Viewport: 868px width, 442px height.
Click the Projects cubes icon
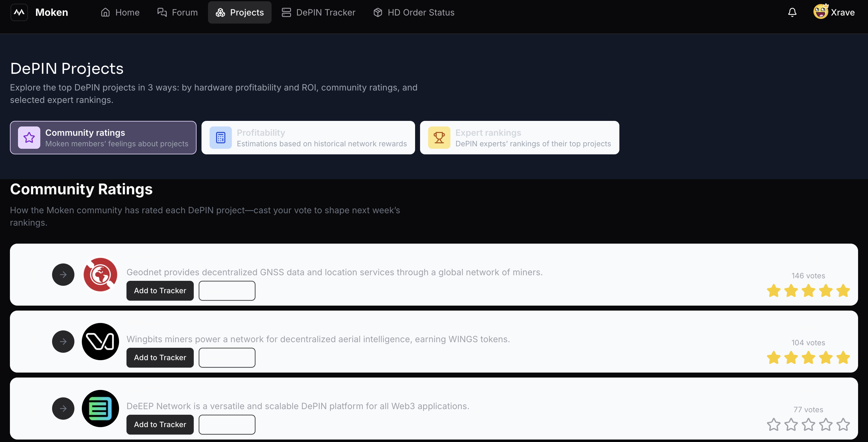tap(220, 12)
